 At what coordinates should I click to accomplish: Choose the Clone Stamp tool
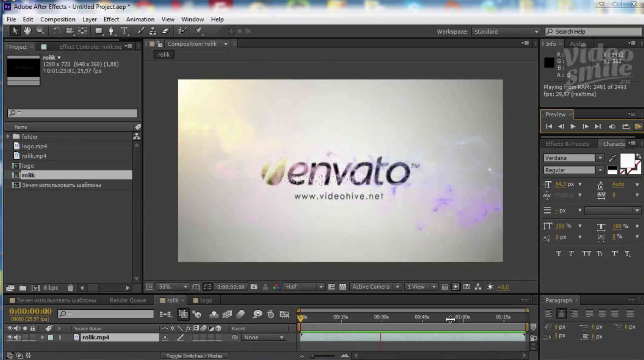click(x=153, y=31)
